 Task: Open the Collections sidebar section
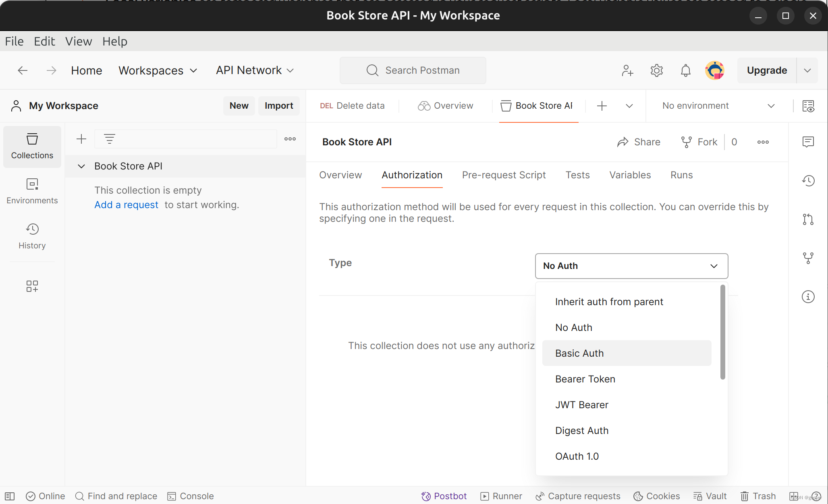(32, 147)
